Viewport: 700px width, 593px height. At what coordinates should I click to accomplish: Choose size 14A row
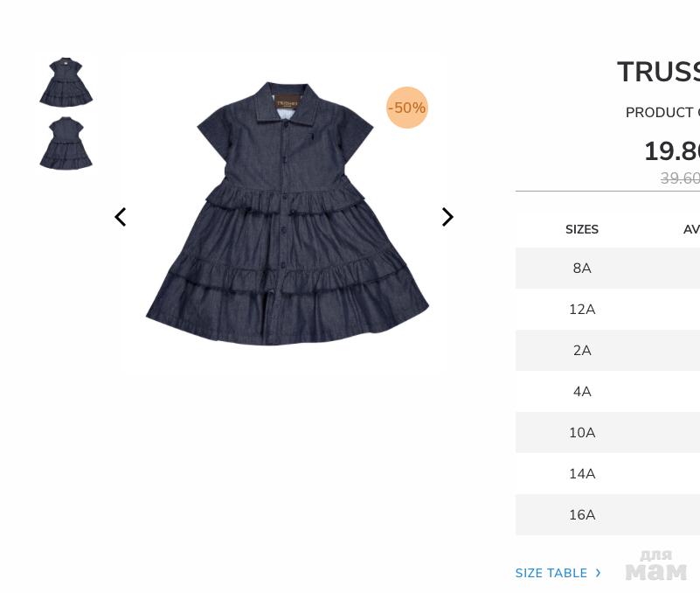click(x=607, y=474)
